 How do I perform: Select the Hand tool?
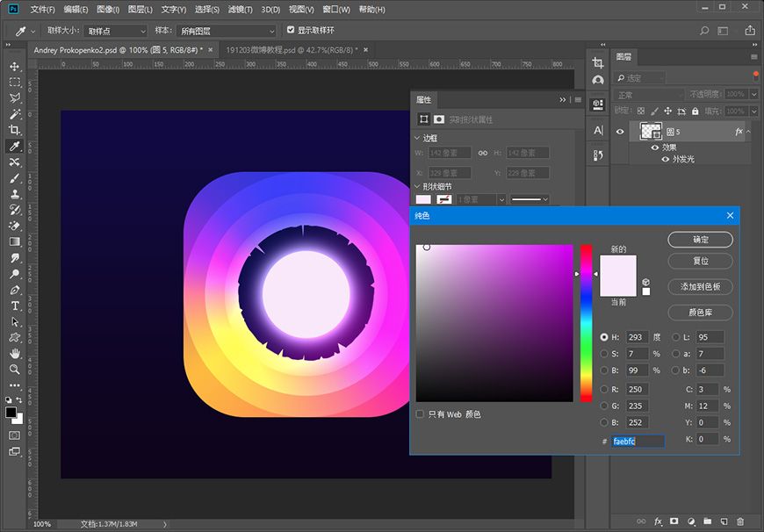coord(15,354)
